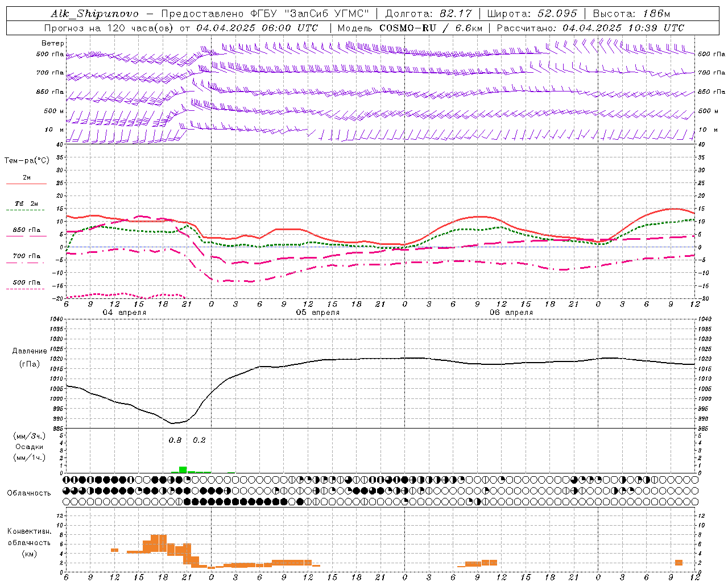Click the "Ветер" wind panel label
The height and width of the screenshot is (582, 728).
tap(53, 43)
